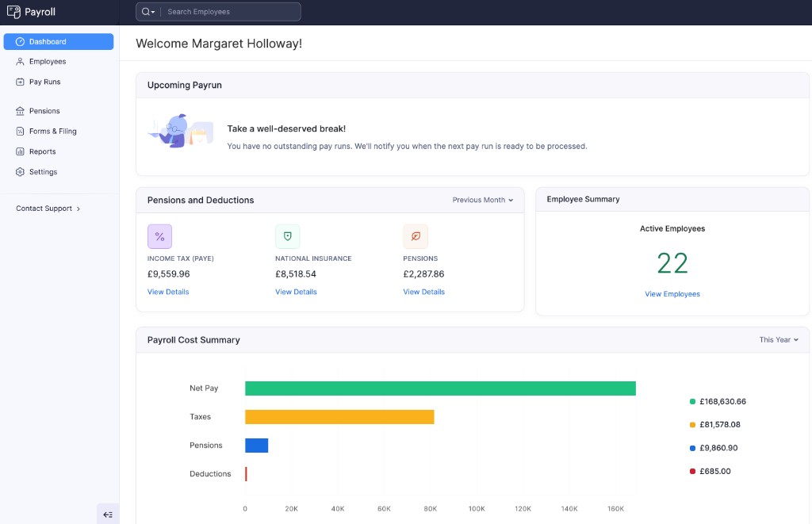Click the Taxes chart label
This screenshot has height=524, width=812.
coord(201,417)
